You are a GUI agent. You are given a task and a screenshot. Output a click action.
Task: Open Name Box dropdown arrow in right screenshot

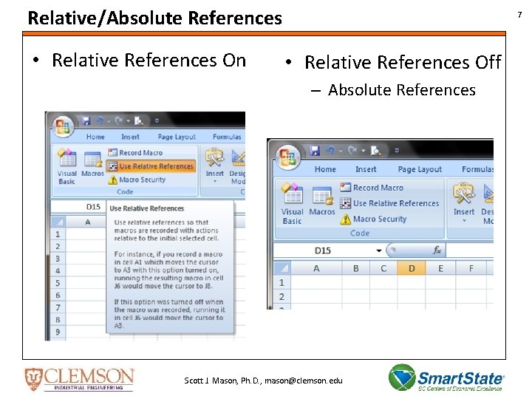[379, 250]
